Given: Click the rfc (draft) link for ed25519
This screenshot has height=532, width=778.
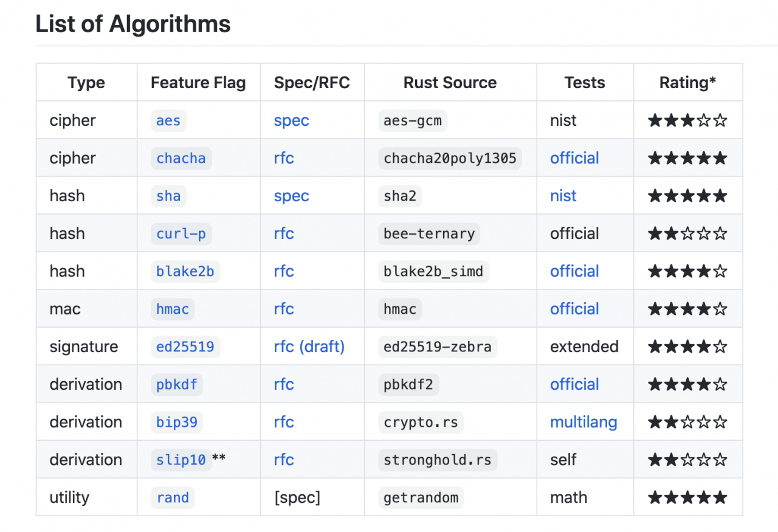Looking at the screenshot, I should [x=309, y=347].
